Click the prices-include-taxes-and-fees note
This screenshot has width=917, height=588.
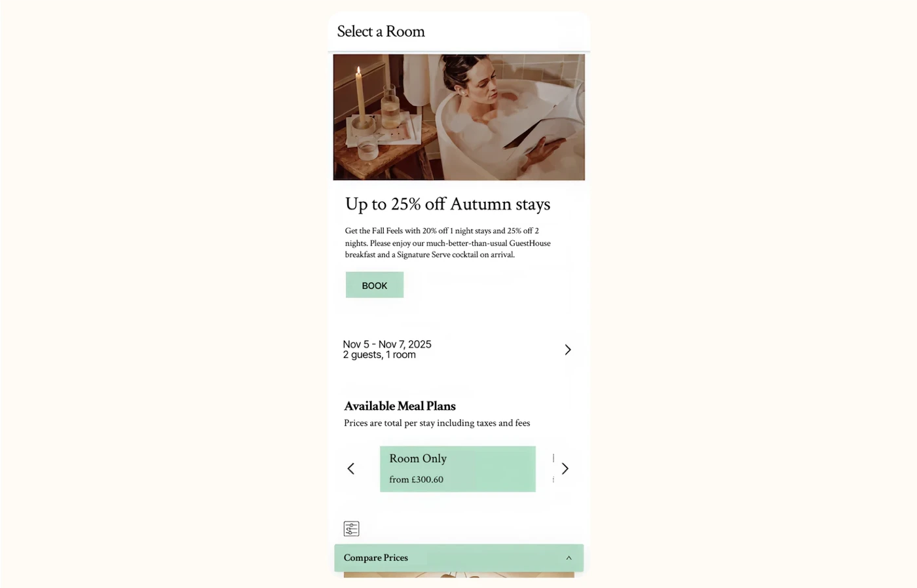(437, 423)
